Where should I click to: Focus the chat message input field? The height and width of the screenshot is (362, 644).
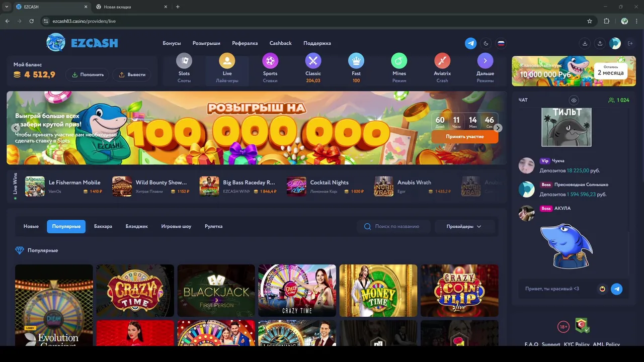click(x=558, y=289)
